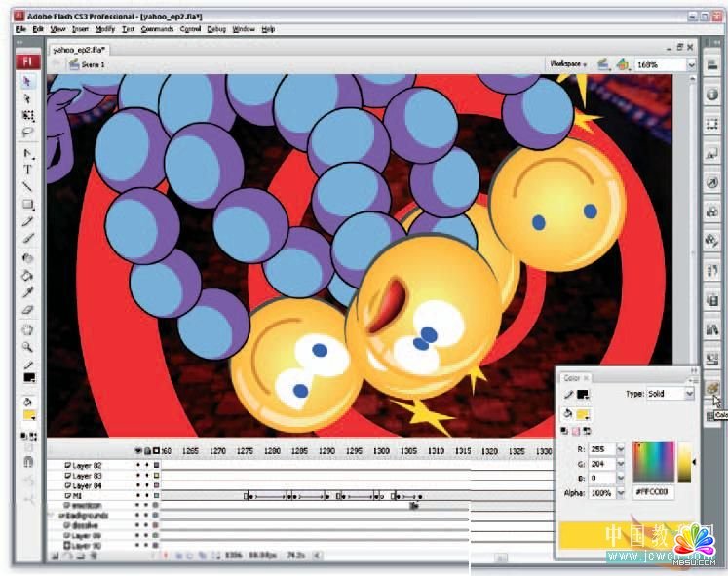Toggle visibility dot for Layer 82

pos(137,466)
